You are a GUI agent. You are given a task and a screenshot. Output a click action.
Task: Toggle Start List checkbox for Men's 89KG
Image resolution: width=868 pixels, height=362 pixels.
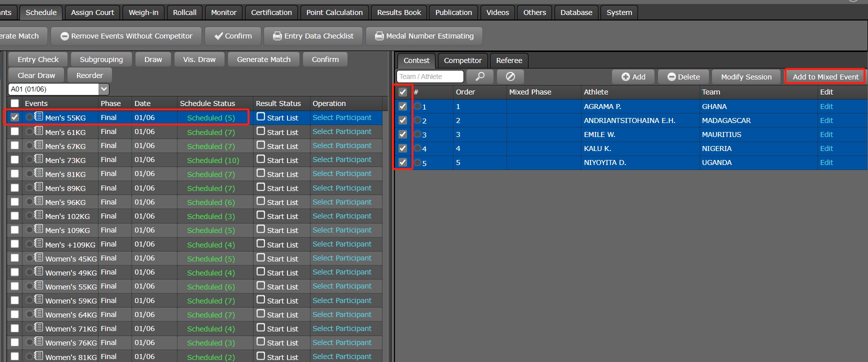pos(260,187)
